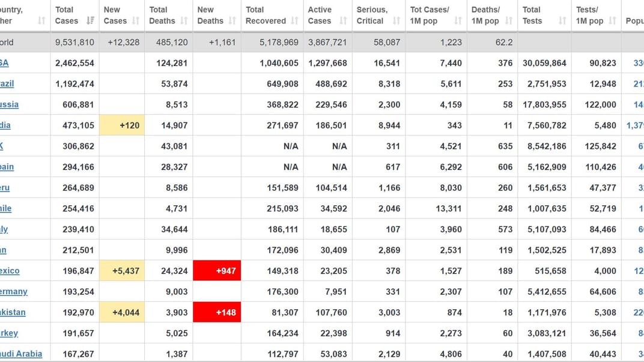
Task: Click the Total Recovered sort icon
Action: [295, 21]
